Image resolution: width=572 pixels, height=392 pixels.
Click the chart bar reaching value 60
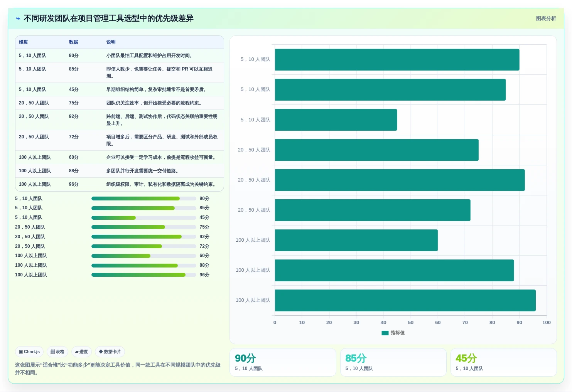pyautogui.click(x=356, y=240)
